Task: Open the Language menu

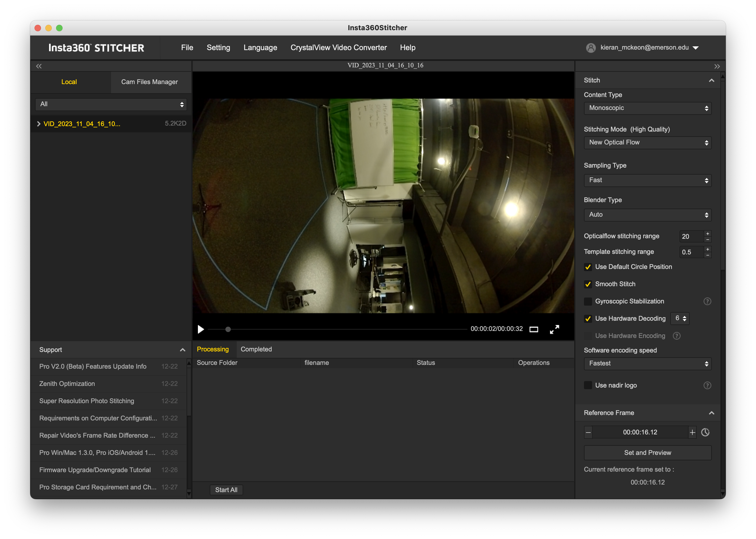Action: point(260,48)
